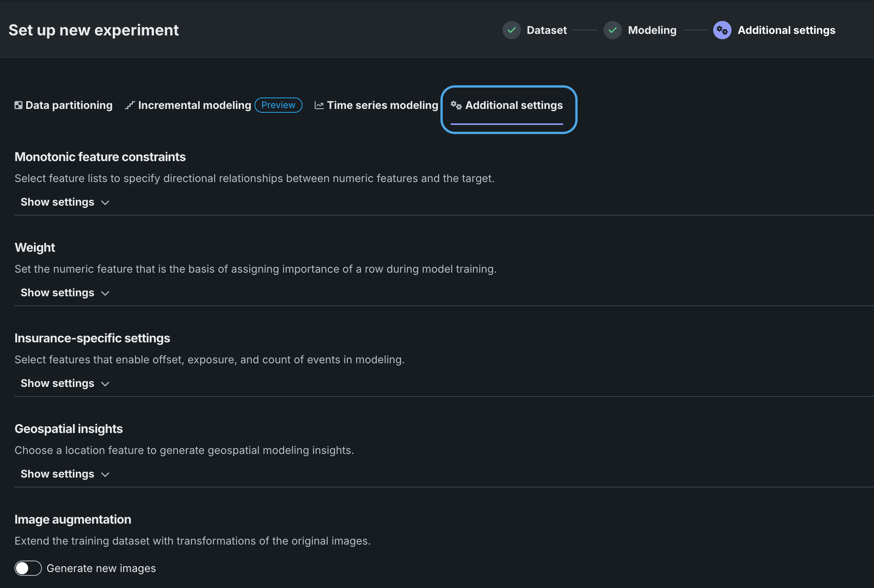Open the Time series modeling tab
Viewport: 874px width, 588px height.
tap(383, 105)
